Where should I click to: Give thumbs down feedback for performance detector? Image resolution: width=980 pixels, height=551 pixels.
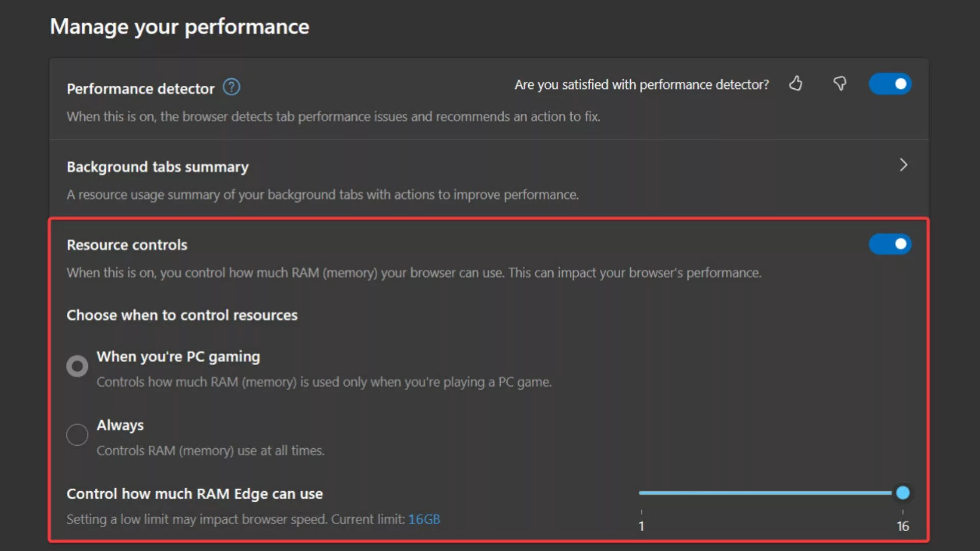coord(840,83)
